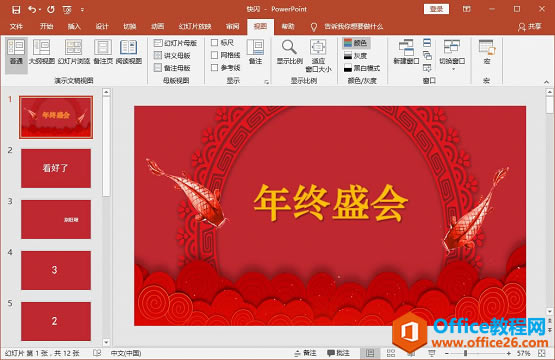The height and width of the screenshot is (360, 555).
Task: Click 适应窗口大小 fit to window
Action: (318, 56)
